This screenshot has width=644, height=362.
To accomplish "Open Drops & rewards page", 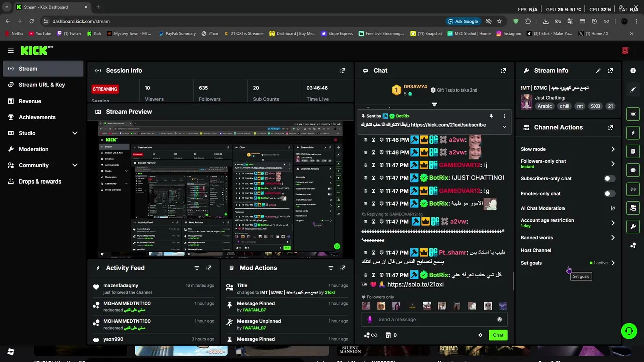I will [43, 182].
